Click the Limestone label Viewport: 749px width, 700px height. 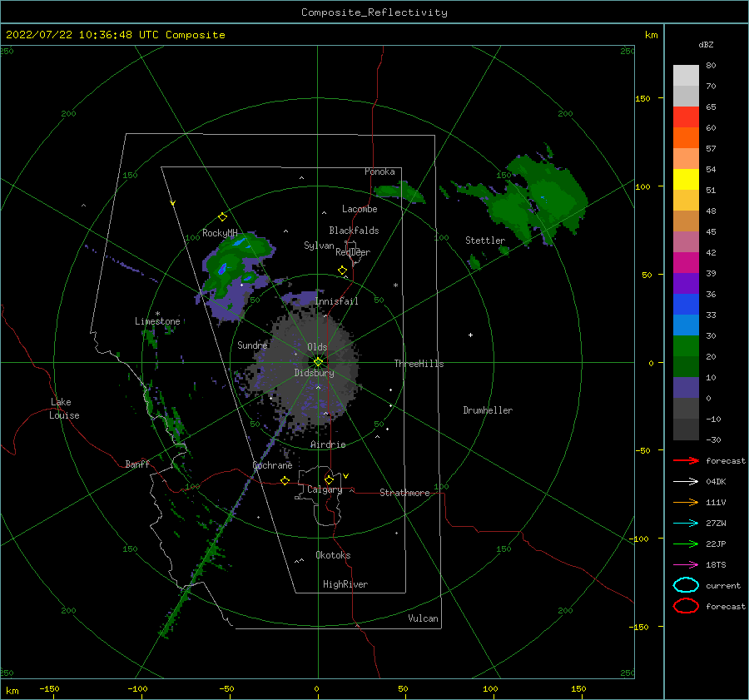pos(157,321)
